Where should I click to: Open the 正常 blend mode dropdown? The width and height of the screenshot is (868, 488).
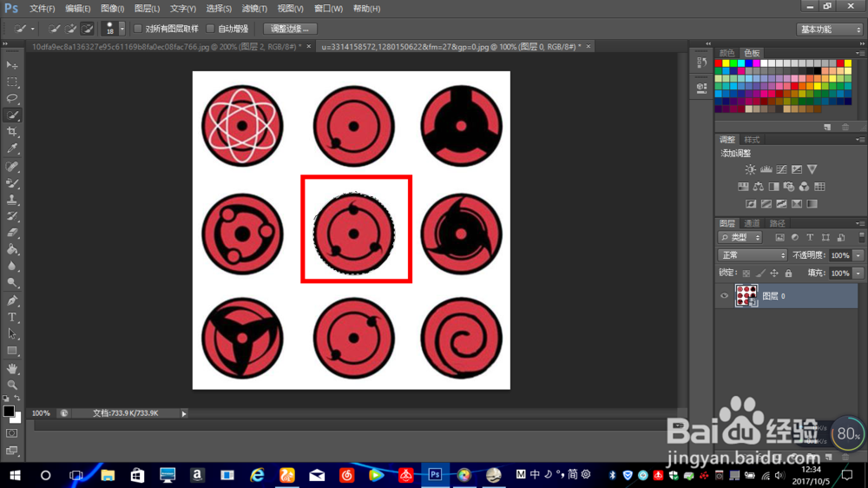pos(752,255)
